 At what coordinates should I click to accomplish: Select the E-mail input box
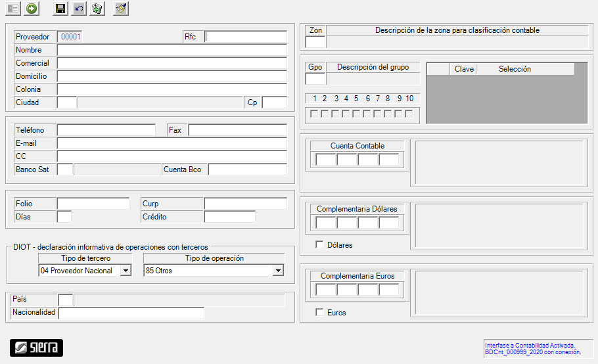click(172, 143)
